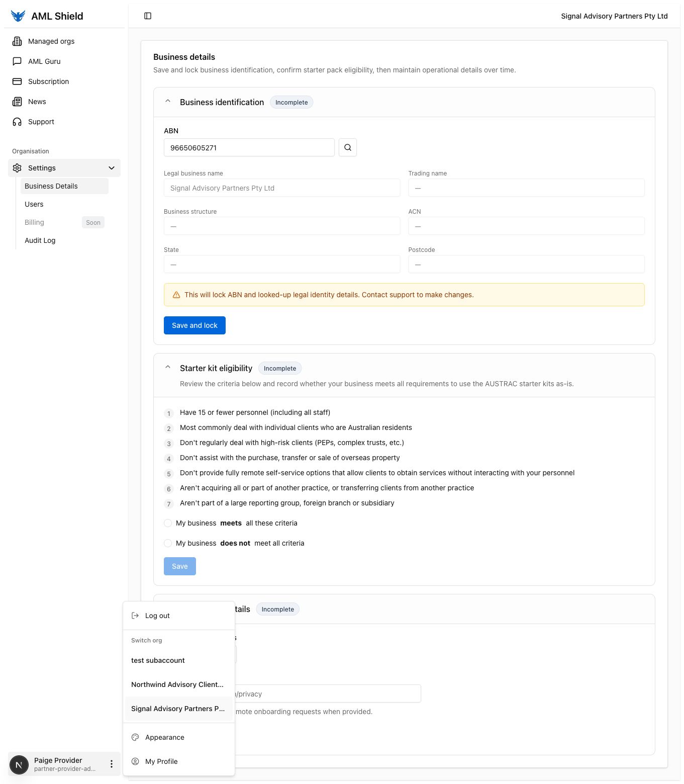Select 'My business does not meet all criteria' radio
This screenshot has height=784, width=684.
(168, 543)
